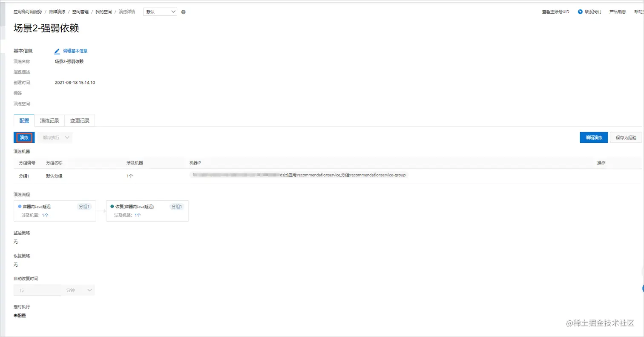Click the 默认分组 cell
The image size is (644, 337).
[x=54, y=176]
